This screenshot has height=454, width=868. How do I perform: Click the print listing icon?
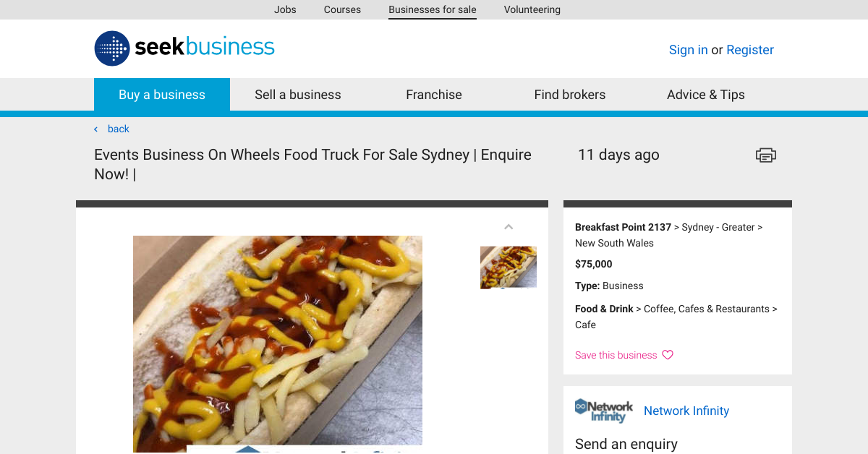pyautogui.click(x=765, y=155)
